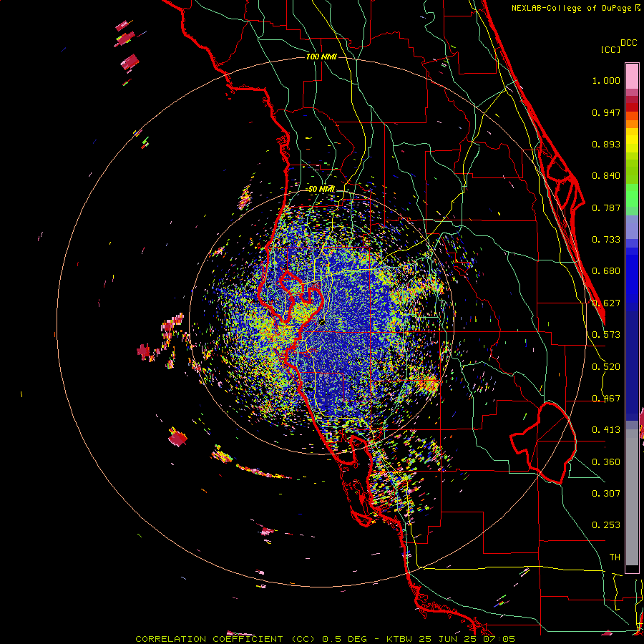
Task: Select the 0.733 color scale value
Action: 606,240
